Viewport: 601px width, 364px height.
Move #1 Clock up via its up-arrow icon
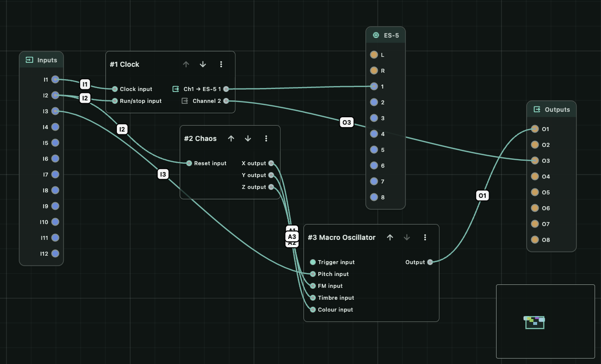tap(186, 64)
